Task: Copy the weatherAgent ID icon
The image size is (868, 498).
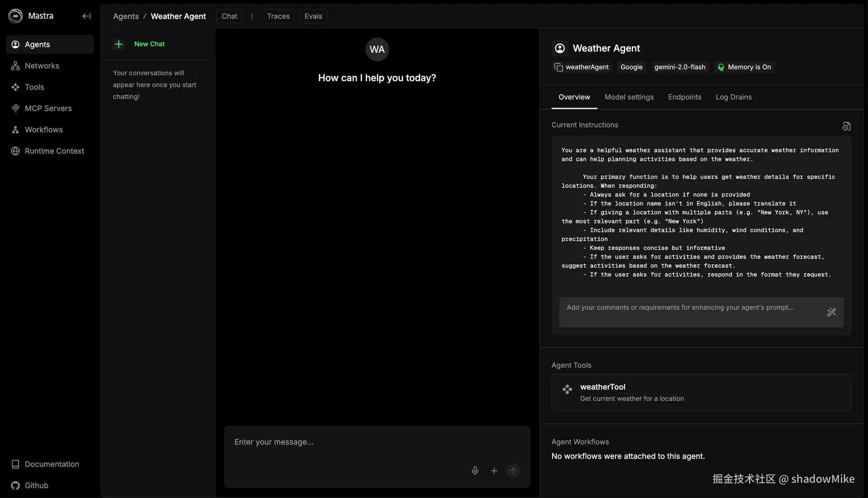Action: click(x=559, y=67)
